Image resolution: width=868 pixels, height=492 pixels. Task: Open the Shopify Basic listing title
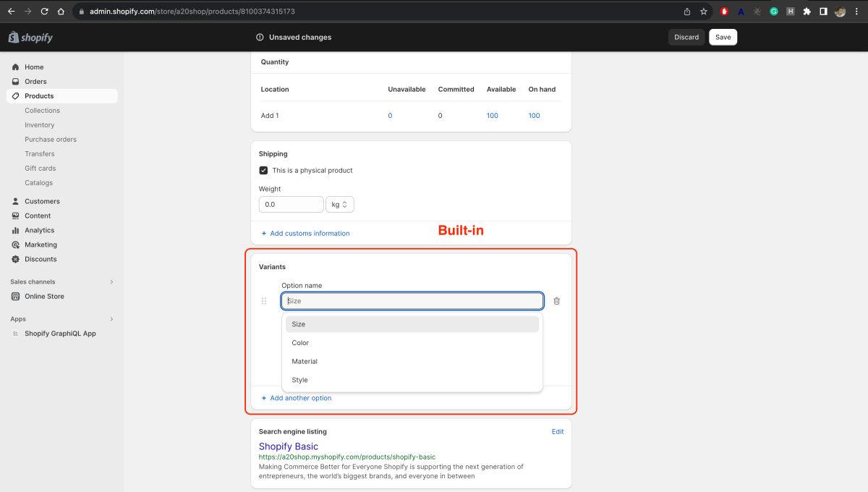(288, 446)
